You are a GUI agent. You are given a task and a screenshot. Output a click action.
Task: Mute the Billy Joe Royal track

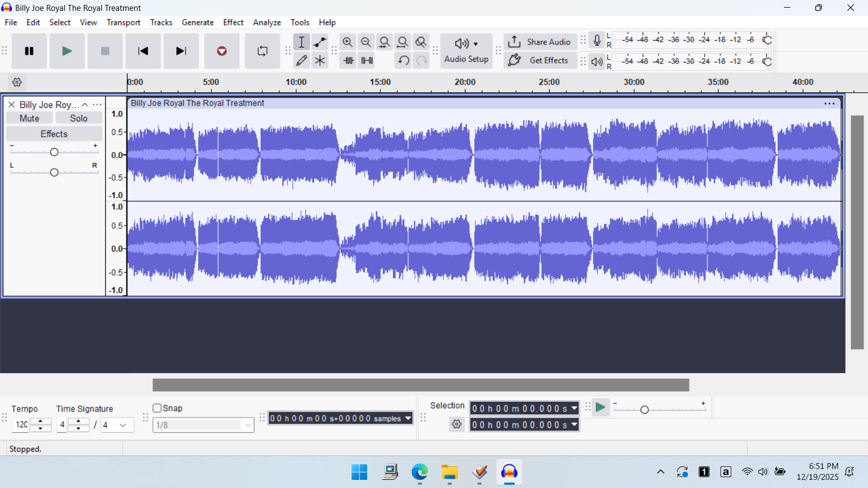(29, 118)
